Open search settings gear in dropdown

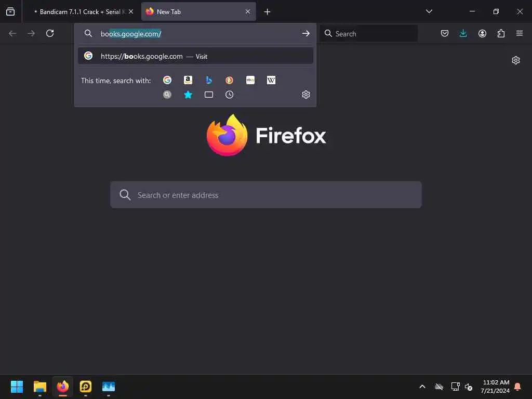(305, 95)
